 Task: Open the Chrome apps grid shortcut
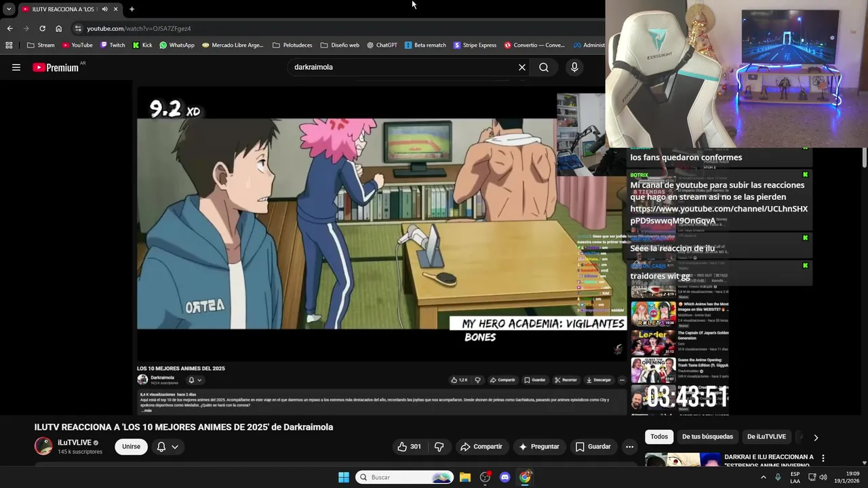(x=9, y=45)
